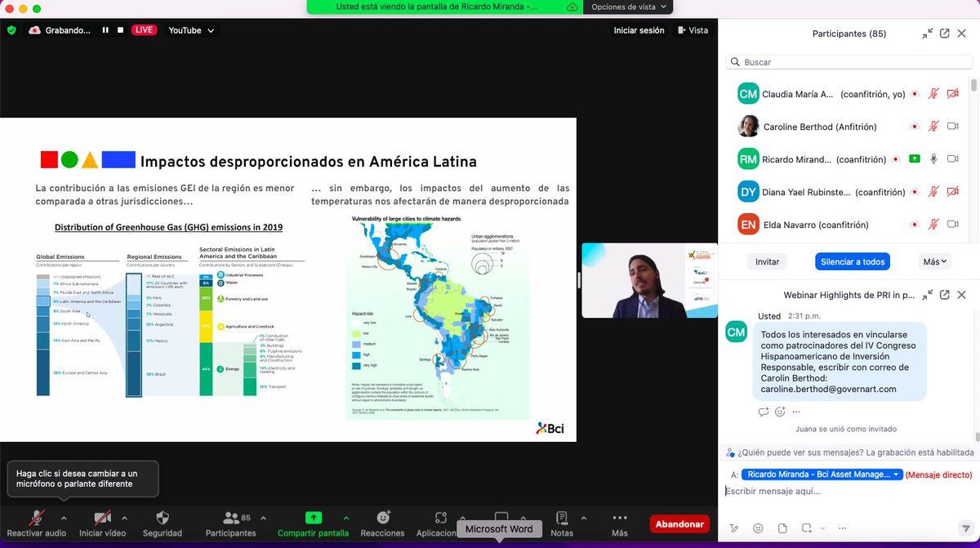Pop out the chat panel
Image resolution: width=980 pixels, height=548 pixels.
click(945, 295)
